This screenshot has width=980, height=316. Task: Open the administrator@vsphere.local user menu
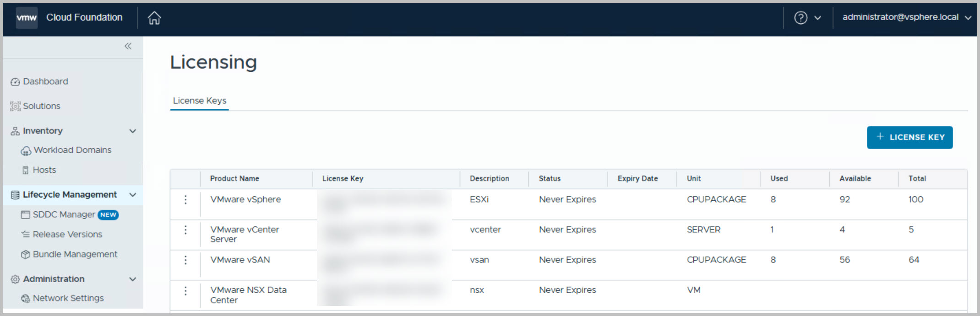click(x=906, y=17)
